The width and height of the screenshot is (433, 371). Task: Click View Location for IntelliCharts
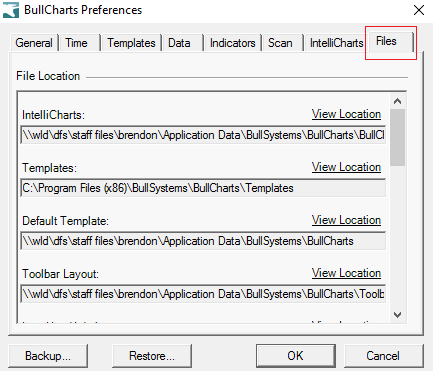(x=346, y=114)
